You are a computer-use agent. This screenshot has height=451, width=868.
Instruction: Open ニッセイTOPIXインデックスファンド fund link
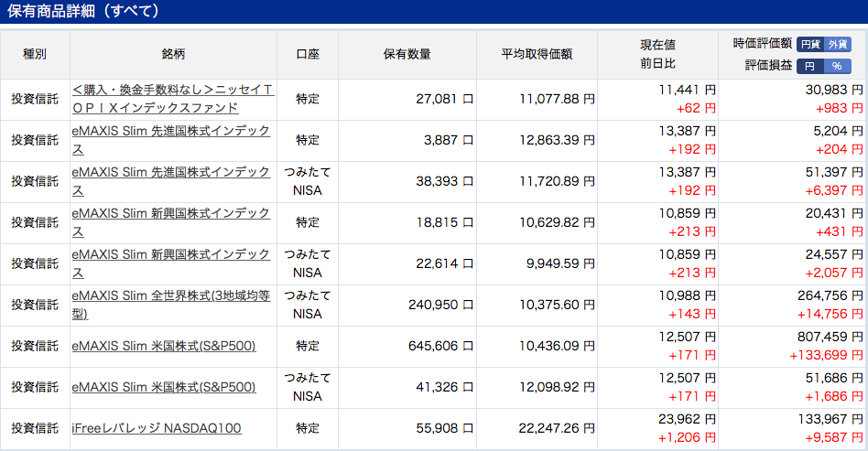point(173,99)
